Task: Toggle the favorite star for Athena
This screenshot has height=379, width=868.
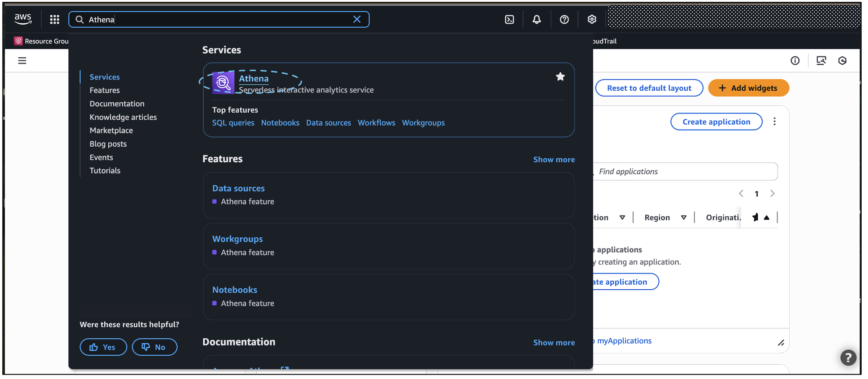Action: (x=560, y=76)
